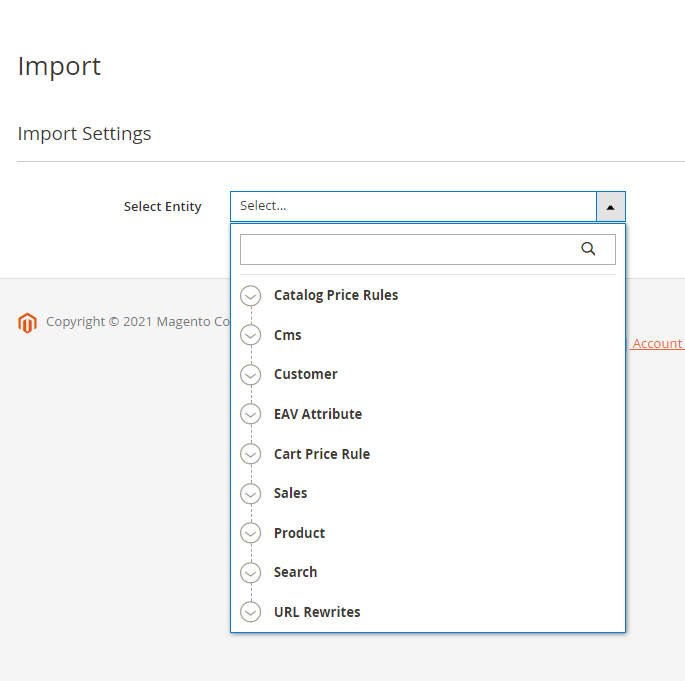
Task: Pick the EAV Attribute entity
Action: pos(318,414)
